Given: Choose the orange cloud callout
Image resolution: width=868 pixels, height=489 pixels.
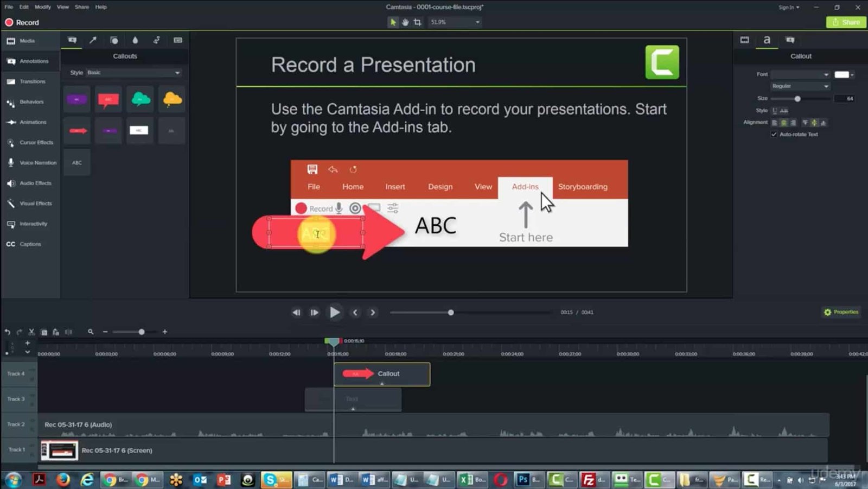Looking at the screenshot, I should pos(171,99).
